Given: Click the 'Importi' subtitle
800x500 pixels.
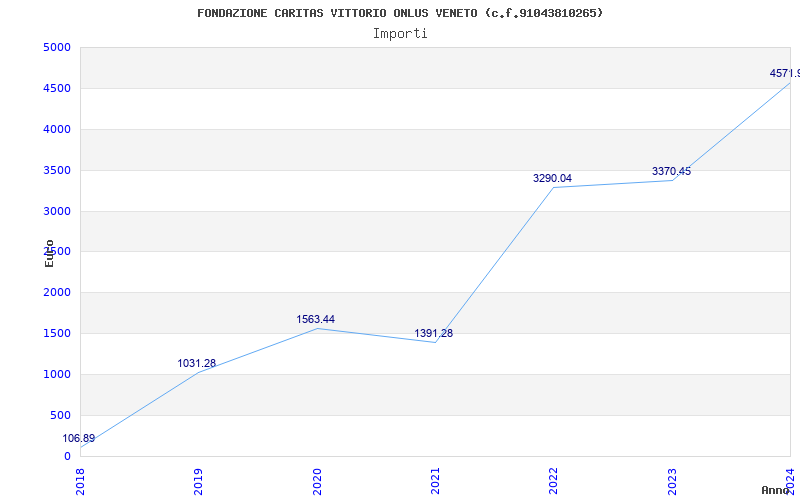Looking at the screenshot, I should [x=400, y=34].
